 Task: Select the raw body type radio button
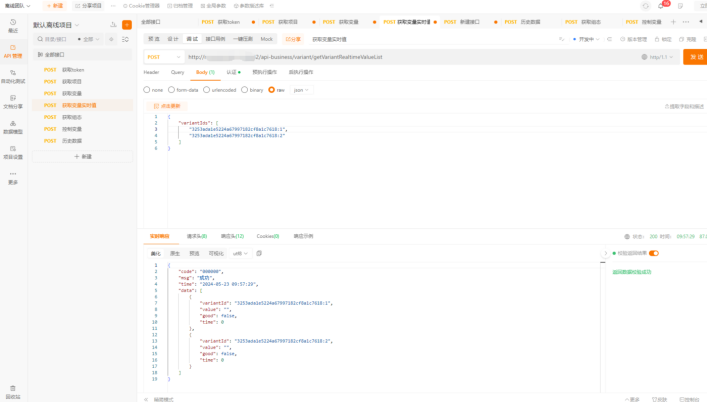271,89
